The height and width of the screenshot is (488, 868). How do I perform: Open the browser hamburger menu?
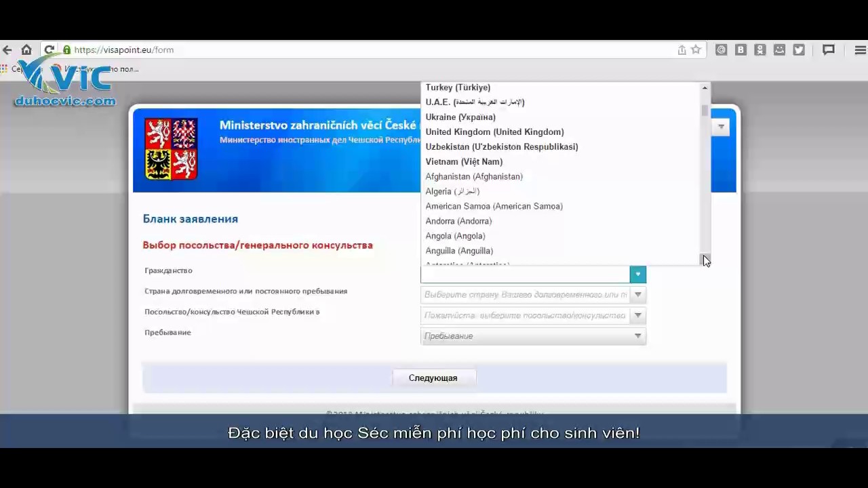pyautogui.click(x=861, y=49)
